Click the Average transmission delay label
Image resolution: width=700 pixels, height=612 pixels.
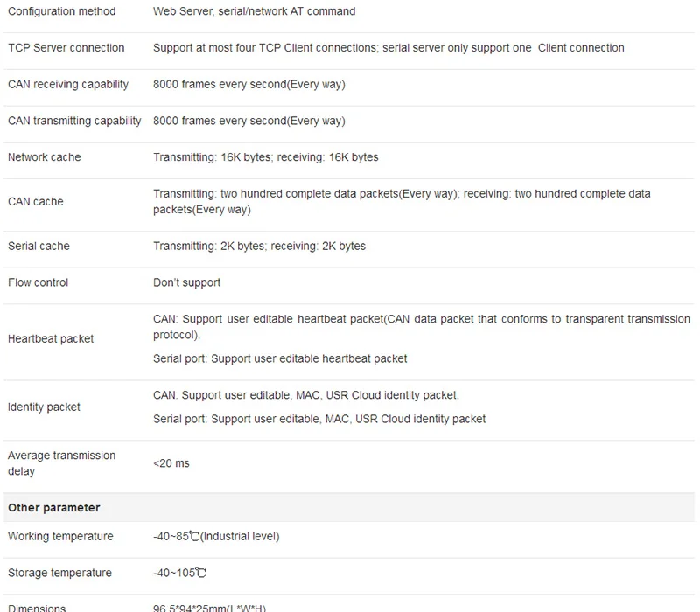tap(61, 463)
